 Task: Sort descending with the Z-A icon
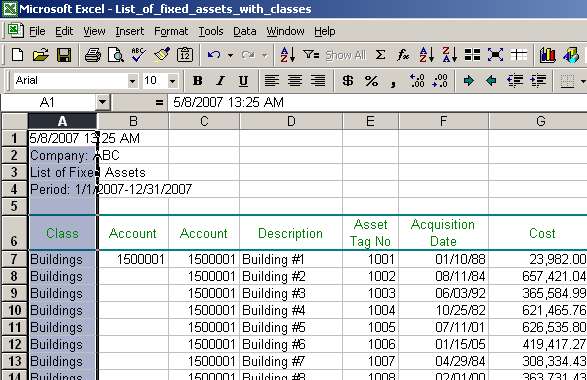450,55
